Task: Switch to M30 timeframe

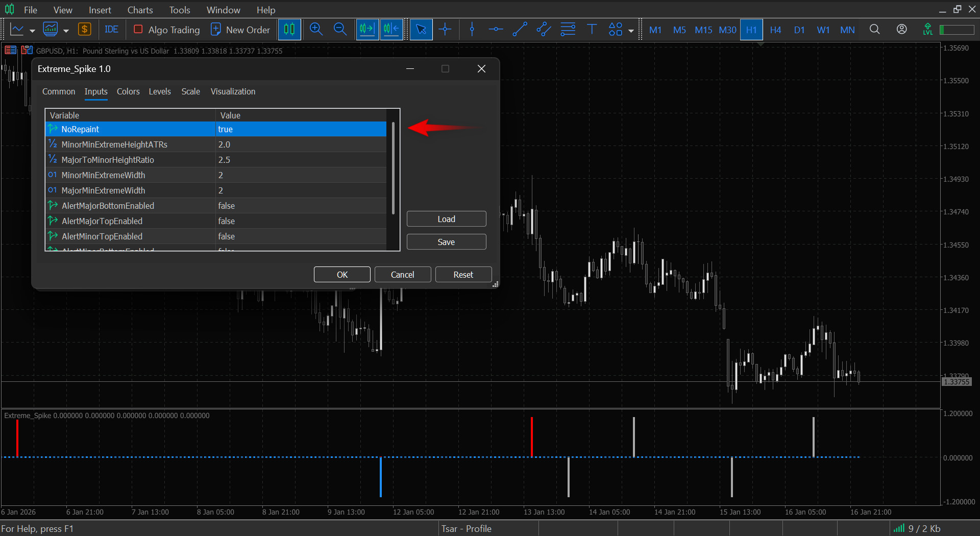Action: click(x=727, y=30)
